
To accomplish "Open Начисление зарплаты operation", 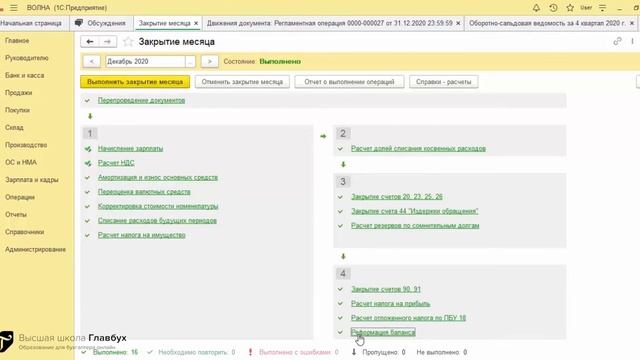I will point(130,149).
